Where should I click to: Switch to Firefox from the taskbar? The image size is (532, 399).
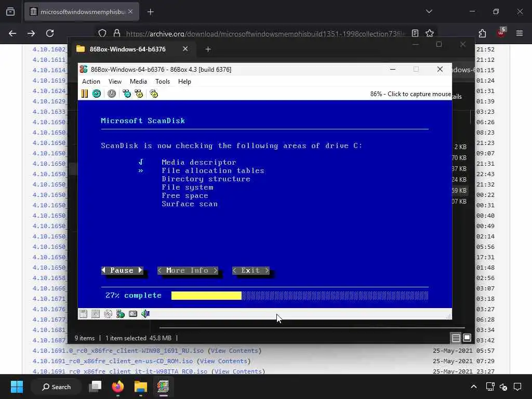(x=118, y=387)
